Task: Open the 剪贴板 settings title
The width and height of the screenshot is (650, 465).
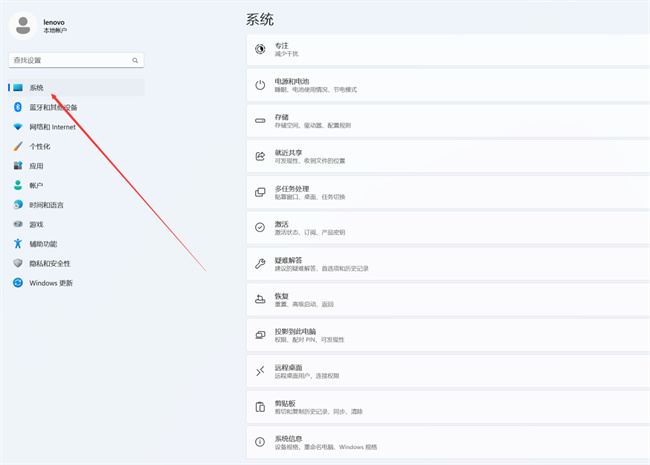Action: click(285, 403)
